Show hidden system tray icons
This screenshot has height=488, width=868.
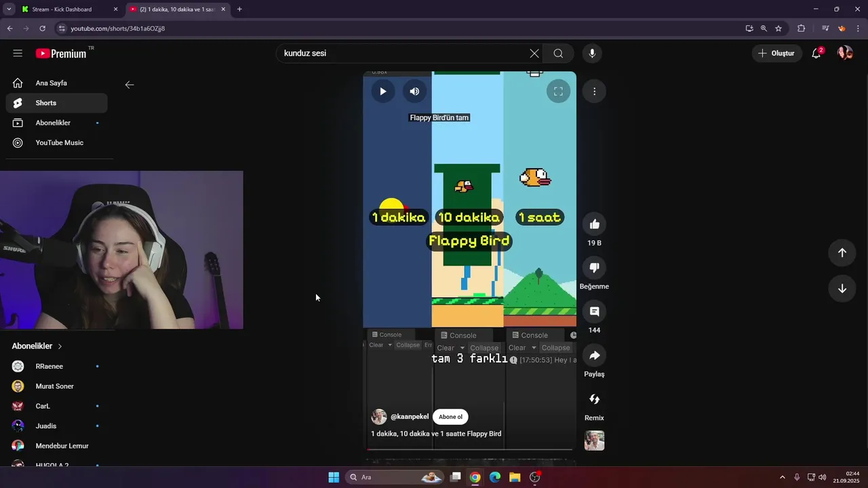coord(783,477)
